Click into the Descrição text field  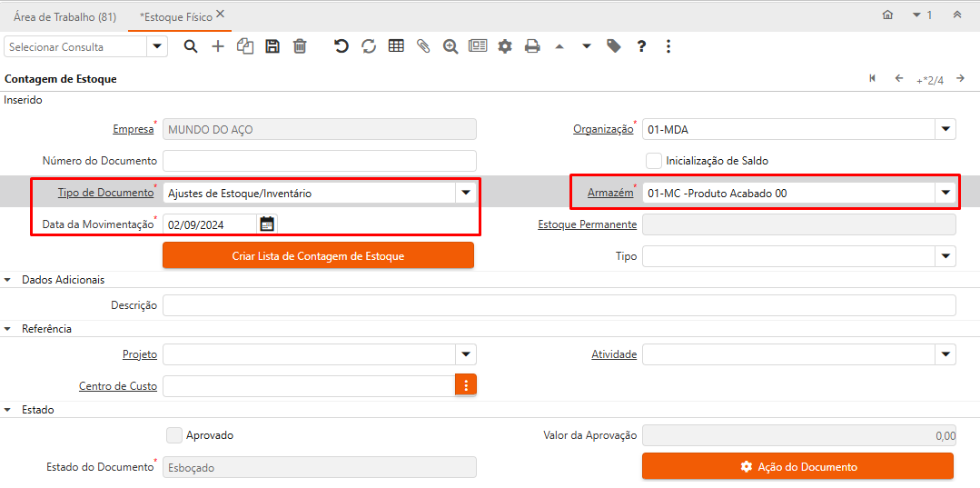559,305
